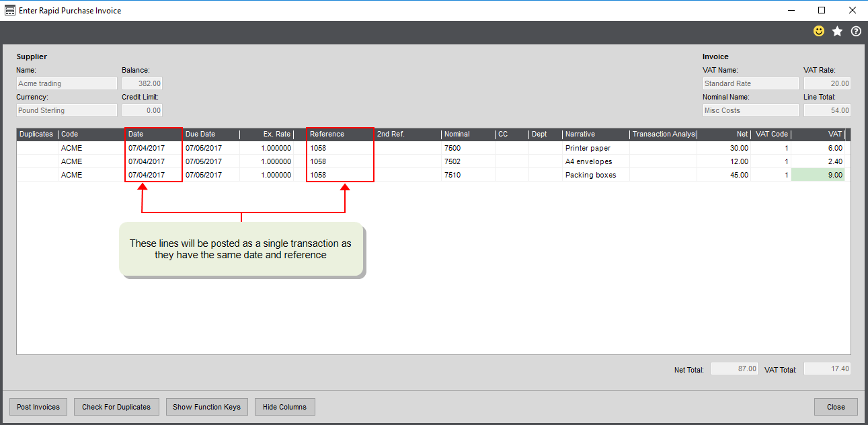
Task: Click the Packing boxes narrative cell
Action: pos(595,175)
